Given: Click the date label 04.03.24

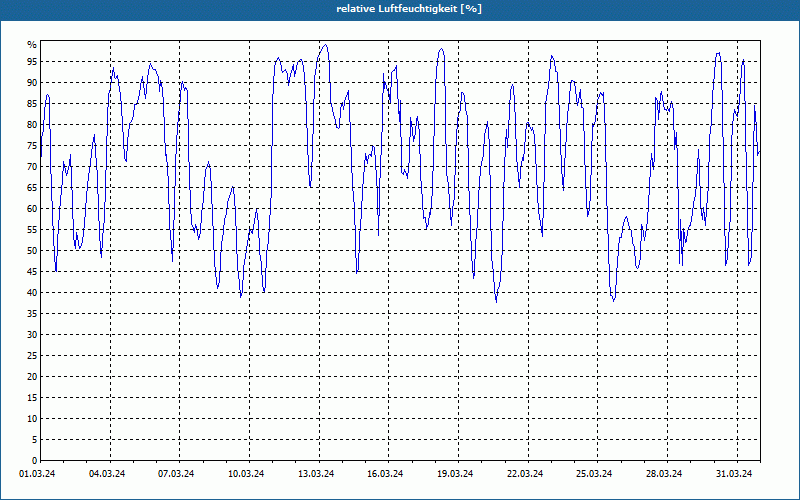Looking at the screenshot, I should [x=107, y=474].
